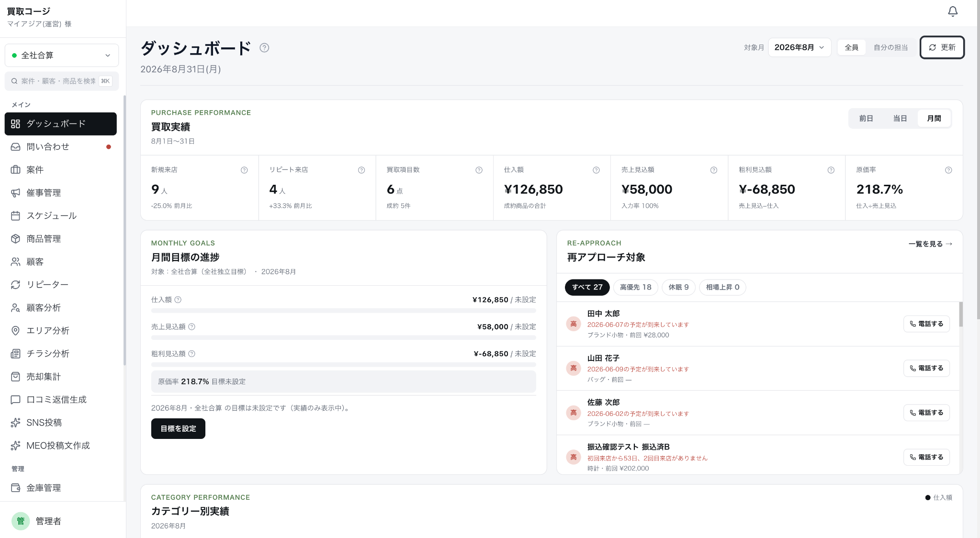This screenshot has width=980, height=538.
Task: Open エリア分析 map pin icon
Action: pos(16,331)
